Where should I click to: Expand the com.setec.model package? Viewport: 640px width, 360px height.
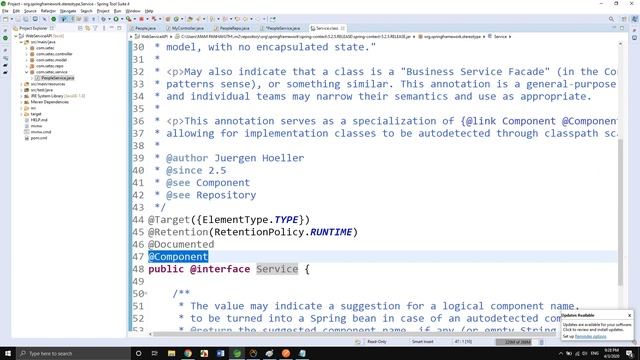27,60
